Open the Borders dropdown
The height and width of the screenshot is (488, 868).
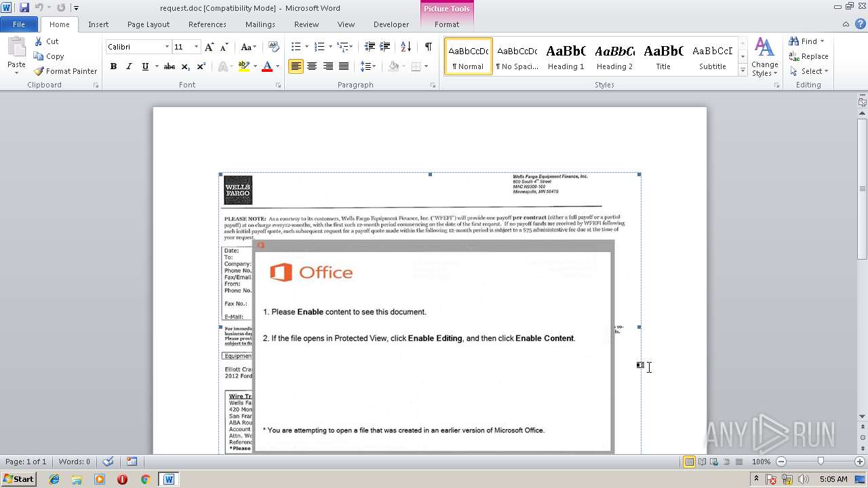coord(425,66)
